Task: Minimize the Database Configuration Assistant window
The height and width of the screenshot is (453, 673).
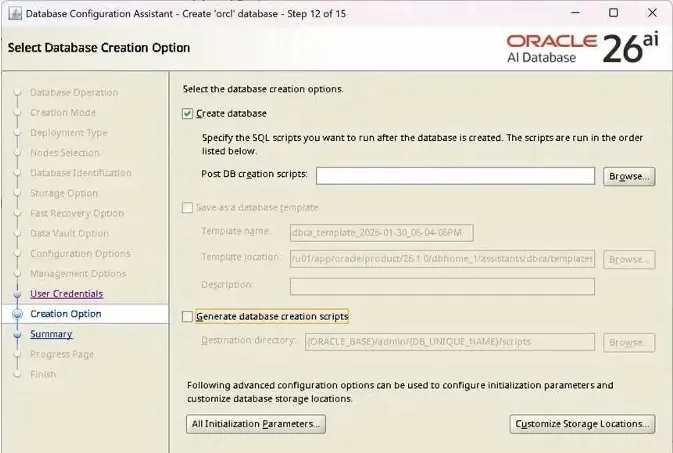Action: pos(575,13)
